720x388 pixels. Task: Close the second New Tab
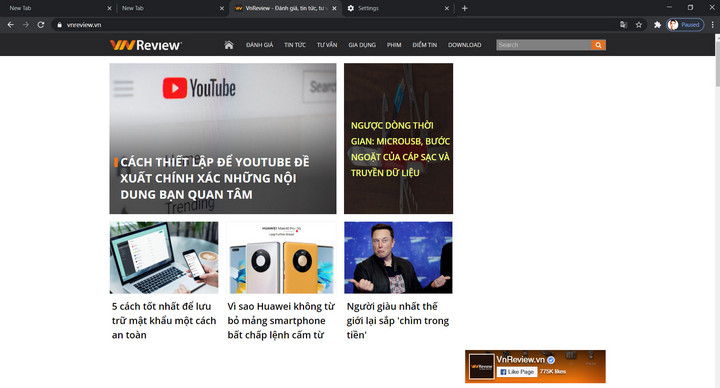(x=222, y=8)
